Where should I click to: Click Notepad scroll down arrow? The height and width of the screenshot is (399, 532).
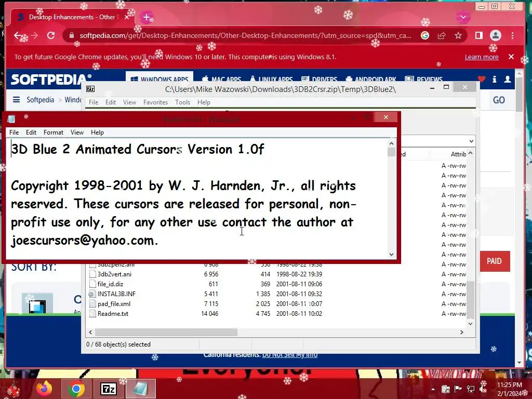click(391, 254)
